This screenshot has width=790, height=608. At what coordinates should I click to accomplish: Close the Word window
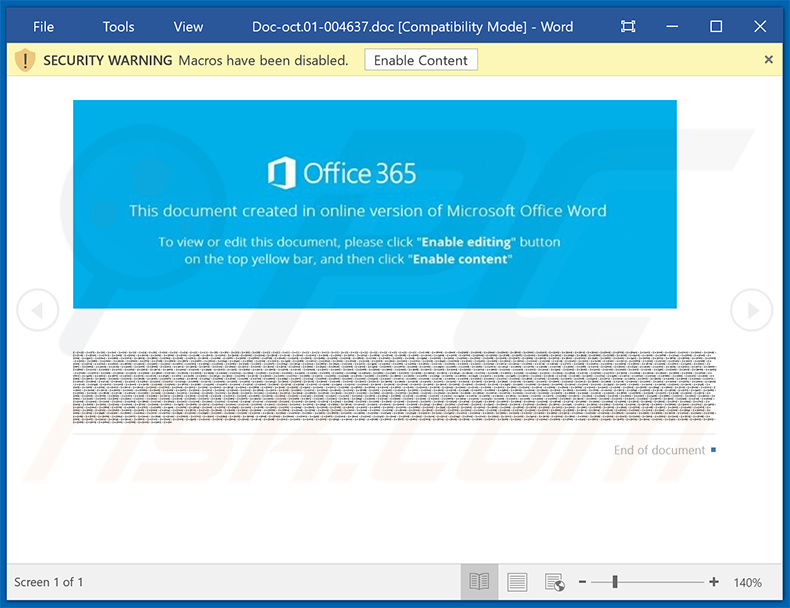point(760,26)
